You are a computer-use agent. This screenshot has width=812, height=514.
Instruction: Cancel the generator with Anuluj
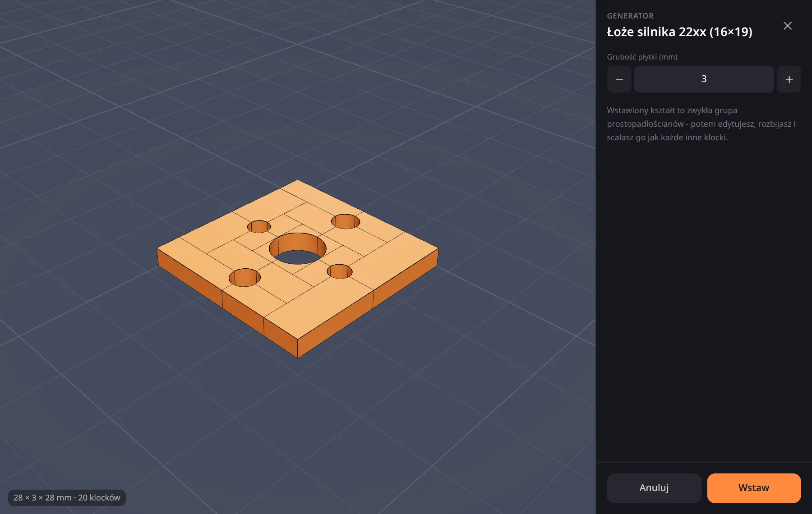click(654, 488)
